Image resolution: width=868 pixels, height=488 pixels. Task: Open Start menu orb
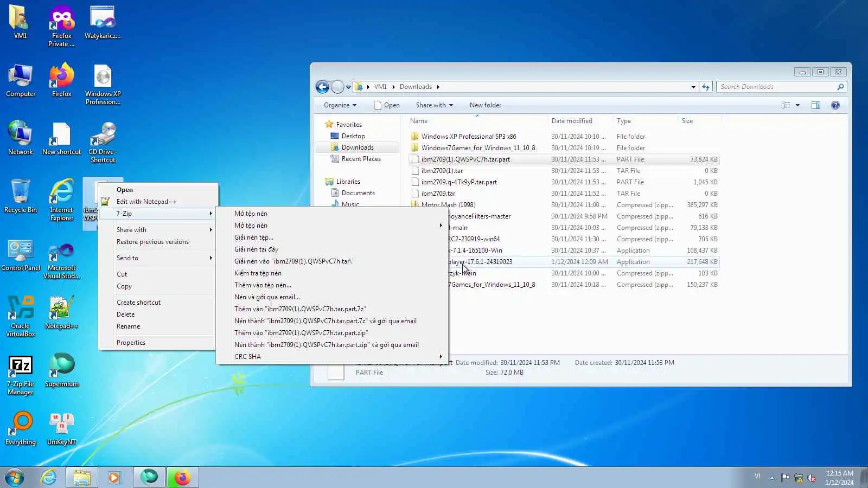click(x=15, y=477)
